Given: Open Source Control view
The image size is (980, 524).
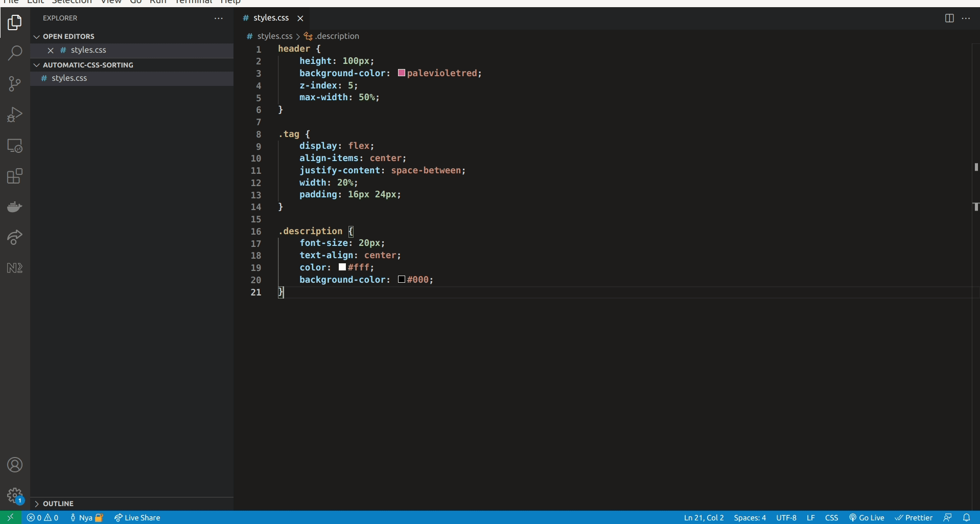Looking at the screenshot, I should (x=15, y=84).
